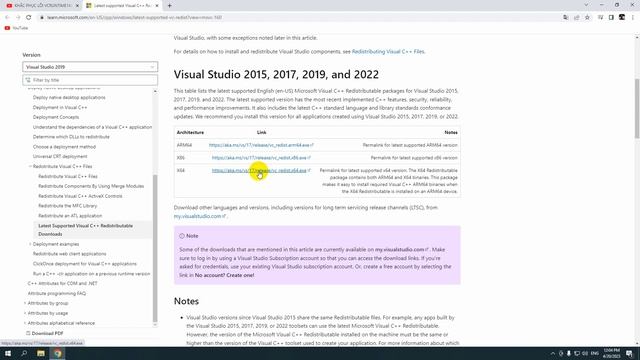Open the Windows Start menu

pos(8,353)
